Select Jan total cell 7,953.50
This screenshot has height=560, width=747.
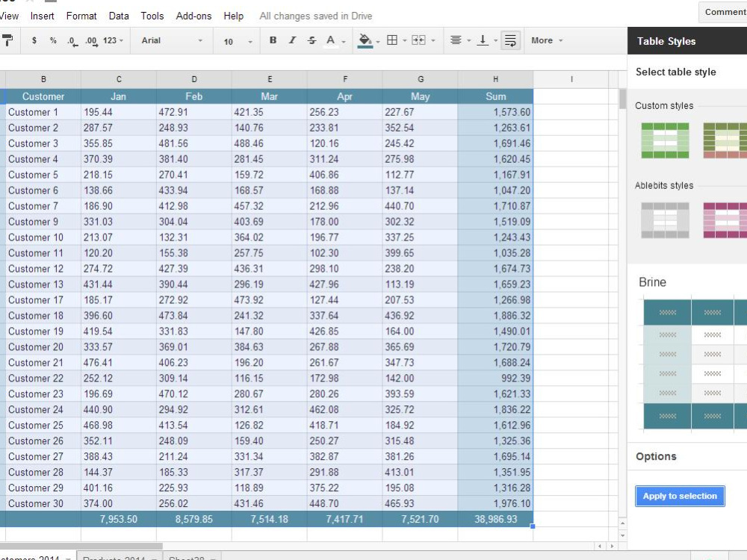[119, 519]
